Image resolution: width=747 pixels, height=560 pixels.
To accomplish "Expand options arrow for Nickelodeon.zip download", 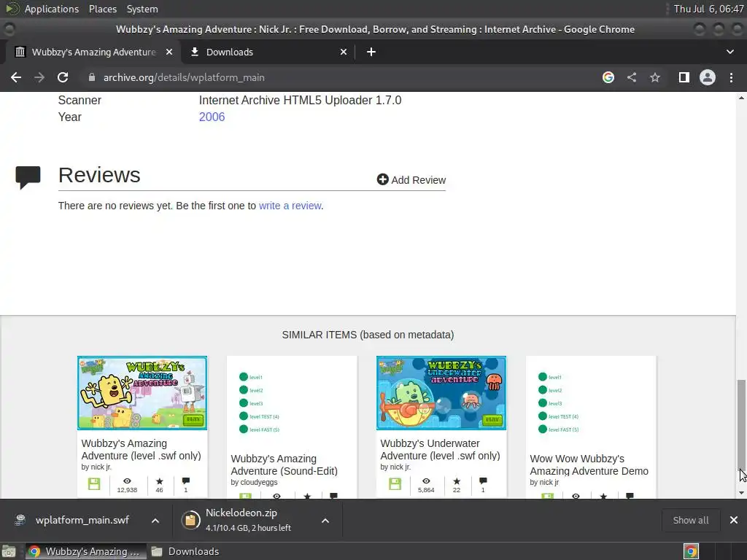I will coord(325,521).
